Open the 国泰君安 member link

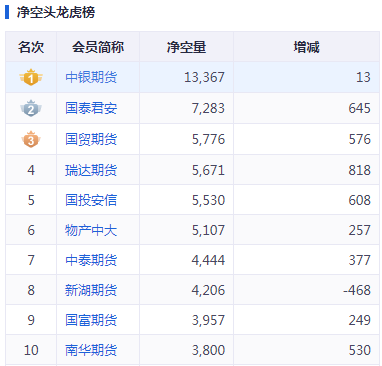click(91, 108)
